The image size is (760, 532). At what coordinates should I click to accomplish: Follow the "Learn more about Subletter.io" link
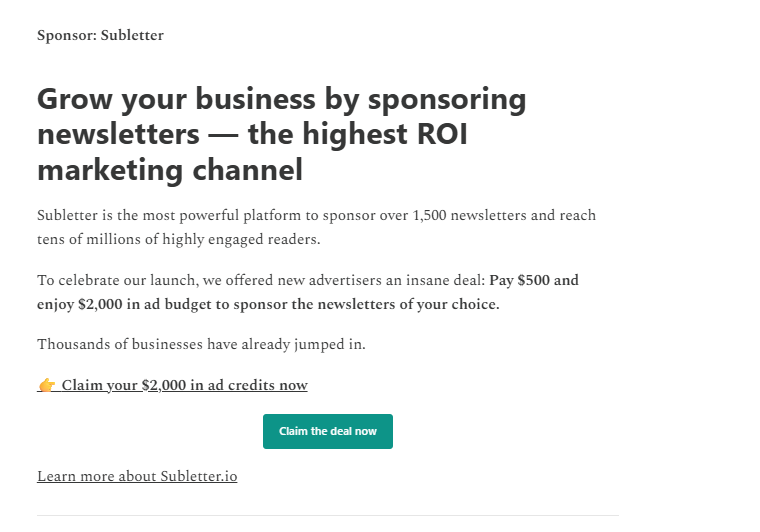[x=137, y=476]
